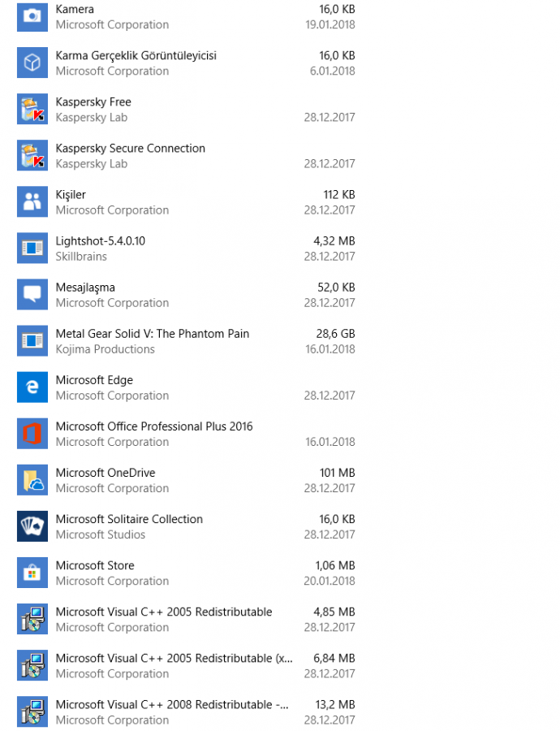The height and width of the screenshot is (731, 560).
Task: Click the Lightshot-5.4.0.10 icon
Action: click(32, 248)
